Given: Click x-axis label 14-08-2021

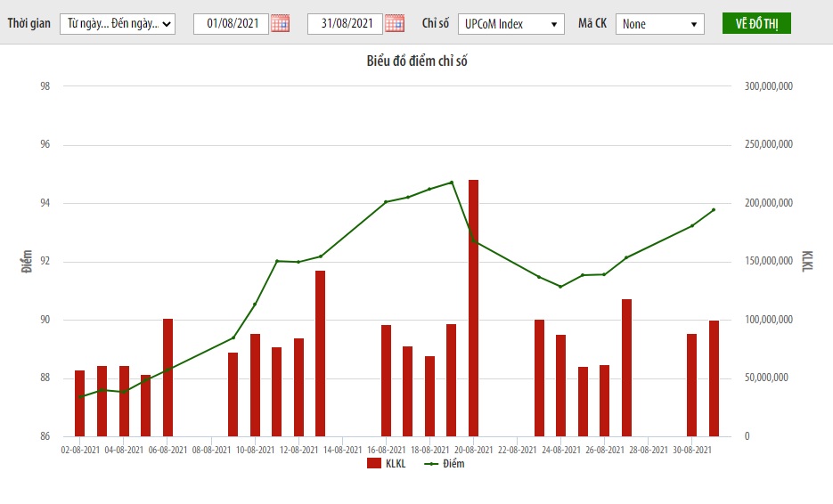Looking at the screenshot, I should (x=343, y=450).
